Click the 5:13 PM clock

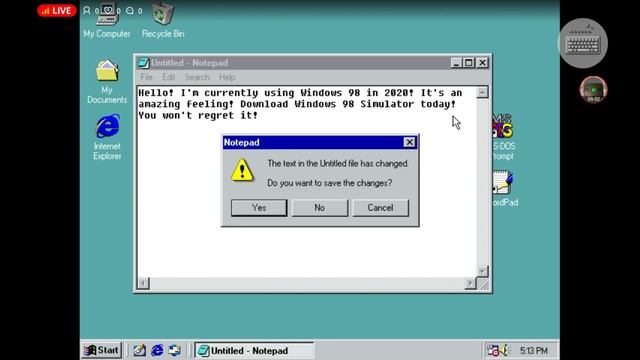pos(533,351)
